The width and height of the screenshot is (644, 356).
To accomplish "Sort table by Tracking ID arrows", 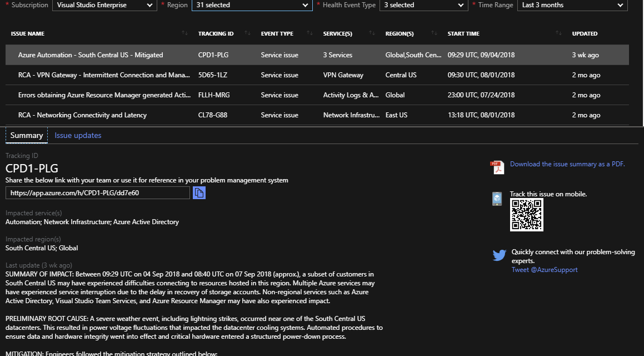I will pos(247,33).
